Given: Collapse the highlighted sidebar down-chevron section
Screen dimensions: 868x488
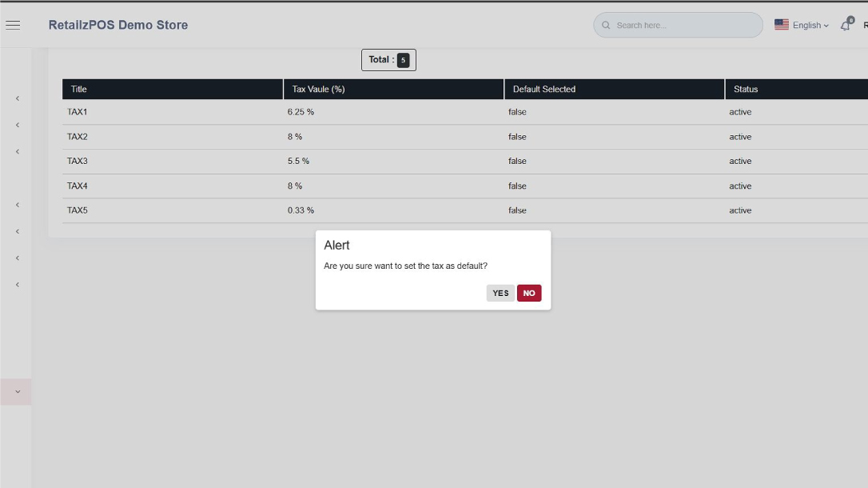Looking at the screenshot, I should 17,392.
